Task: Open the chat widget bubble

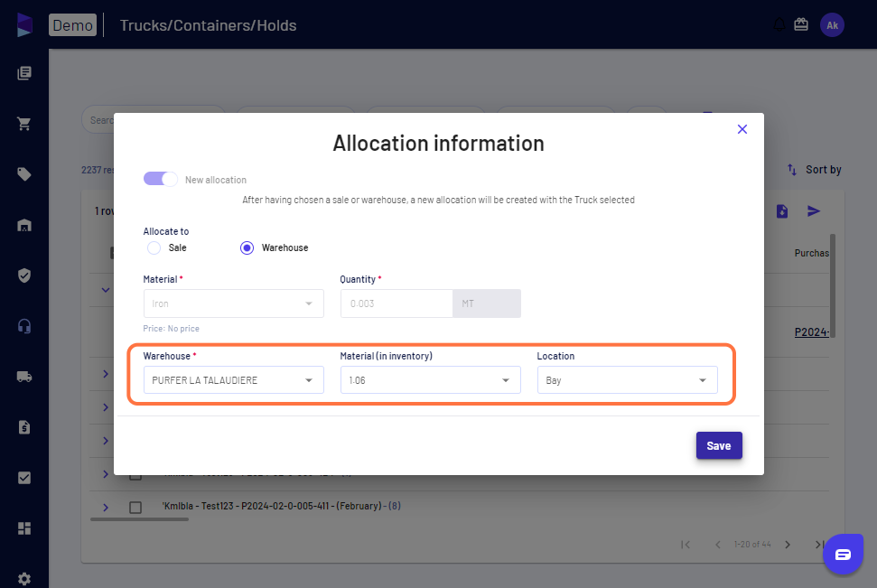Action: tap(843, 554)
